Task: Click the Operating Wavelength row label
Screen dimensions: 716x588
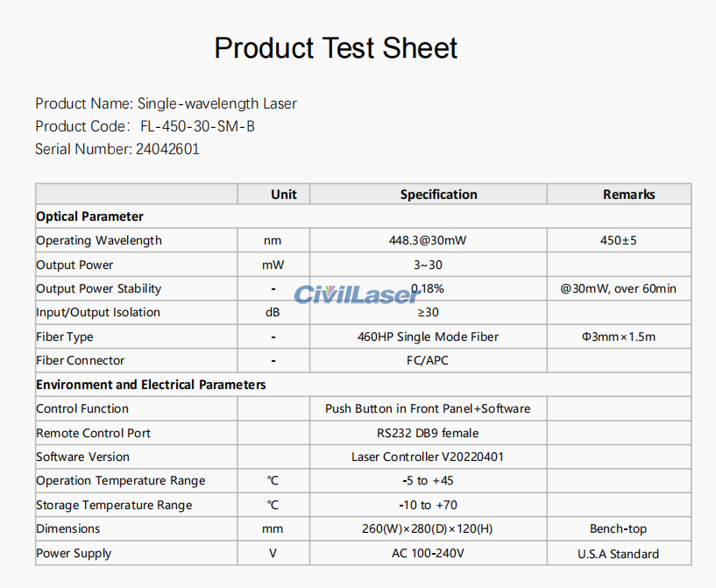Action: click(x=99, y=241)
